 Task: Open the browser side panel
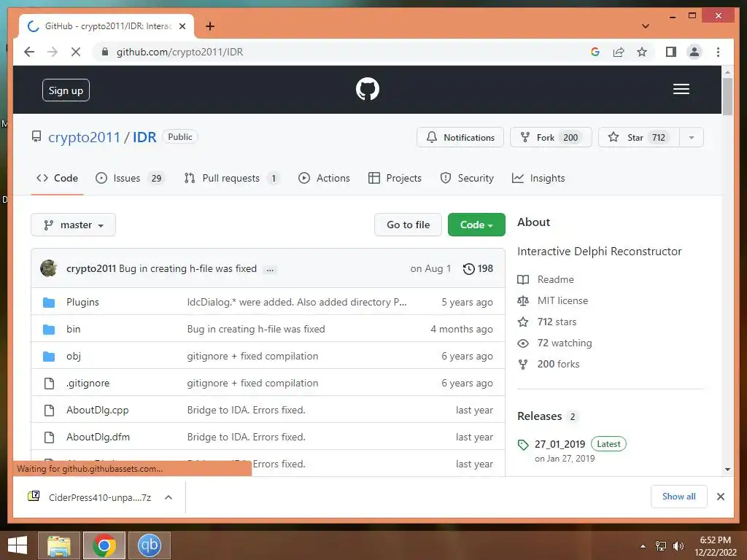(x=671, y=52)
